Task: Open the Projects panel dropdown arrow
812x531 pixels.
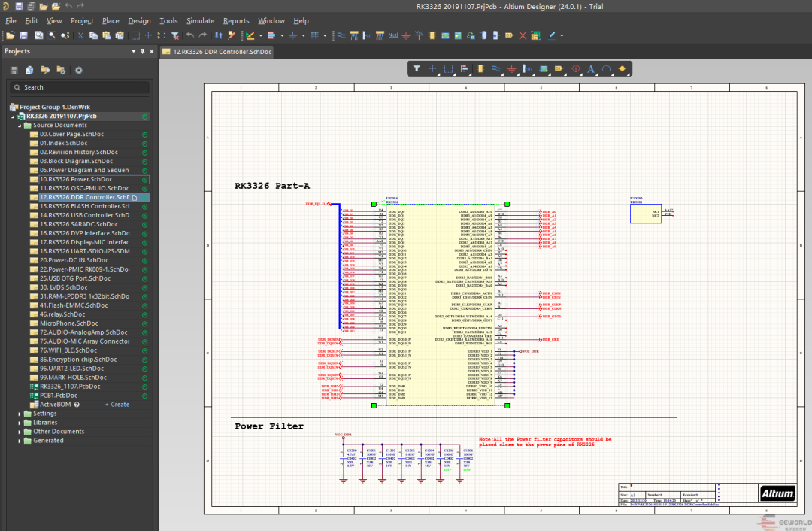Action: [x=133, y=51]
